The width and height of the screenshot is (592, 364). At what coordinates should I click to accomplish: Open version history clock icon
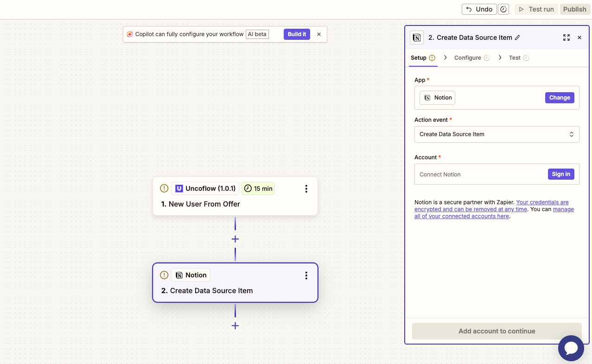(503, 9)
